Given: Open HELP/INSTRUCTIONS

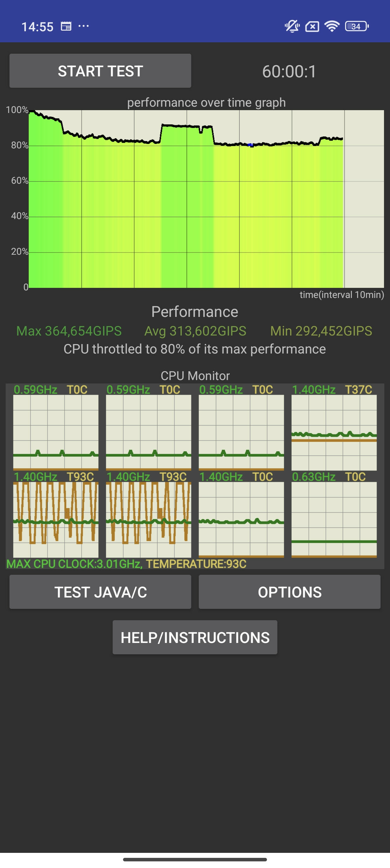Looking at the screenshot, I should [x=195, y=637].
